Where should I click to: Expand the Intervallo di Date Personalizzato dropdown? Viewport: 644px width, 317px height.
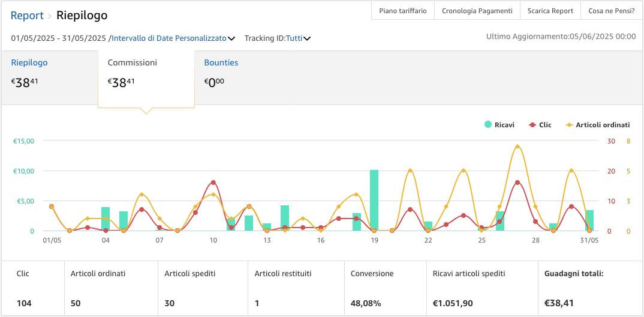pyautogui.click(x=169, y=38)
